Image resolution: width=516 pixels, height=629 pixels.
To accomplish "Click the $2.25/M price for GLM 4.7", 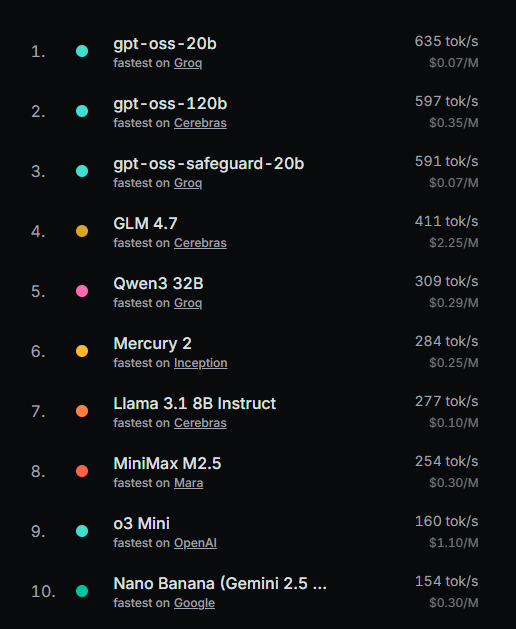I will [453, 243].
